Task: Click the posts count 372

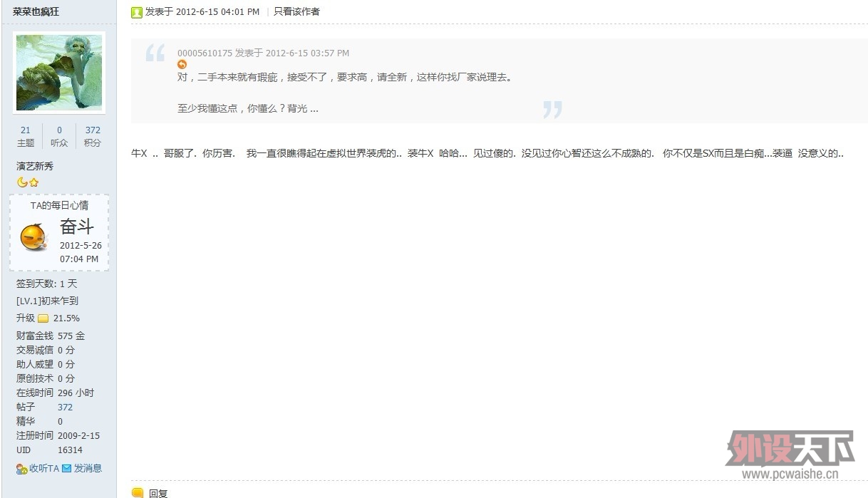Action: 65,407
